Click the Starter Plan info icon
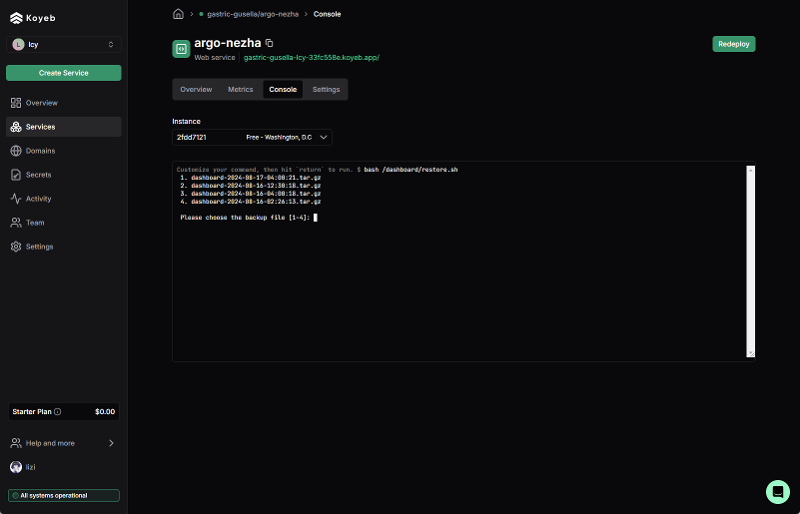 coord(58,411)
